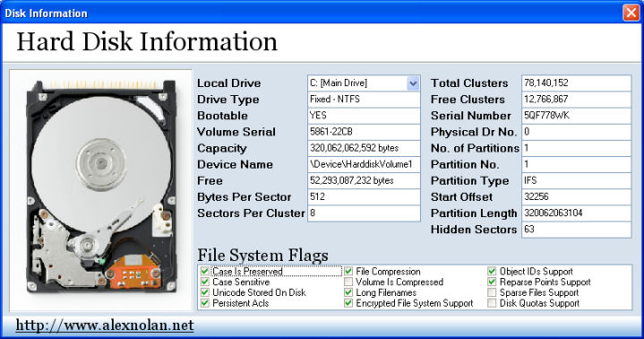
Task: Toggle the Case Is Preserved checkbox
Action: tap(204, 271)
